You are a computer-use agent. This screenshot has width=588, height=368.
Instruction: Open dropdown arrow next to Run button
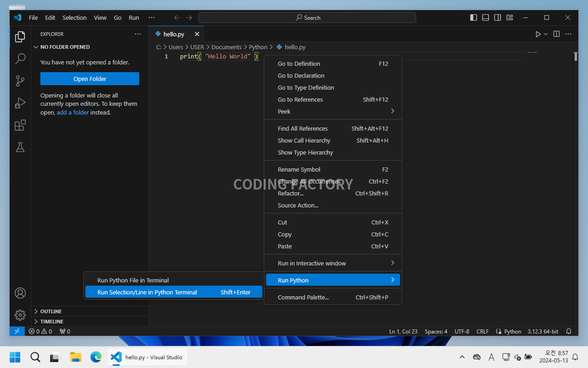[546, 34]
